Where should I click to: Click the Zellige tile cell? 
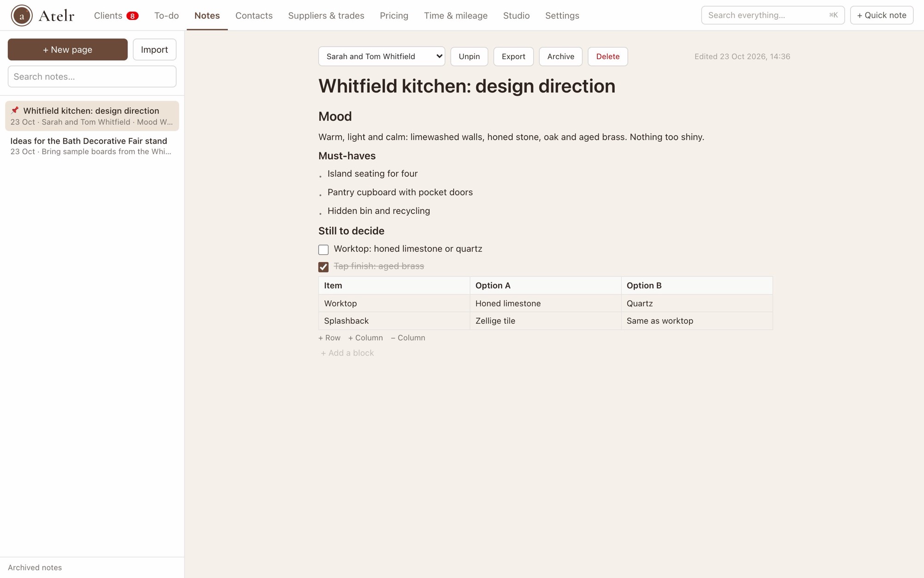[x=545, y=321]
